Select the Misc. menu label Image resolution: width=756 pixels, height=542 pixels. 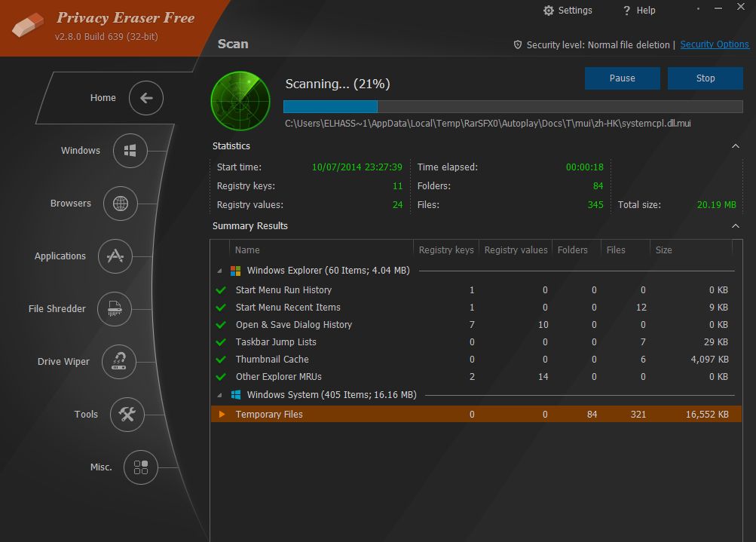point(101,467)
